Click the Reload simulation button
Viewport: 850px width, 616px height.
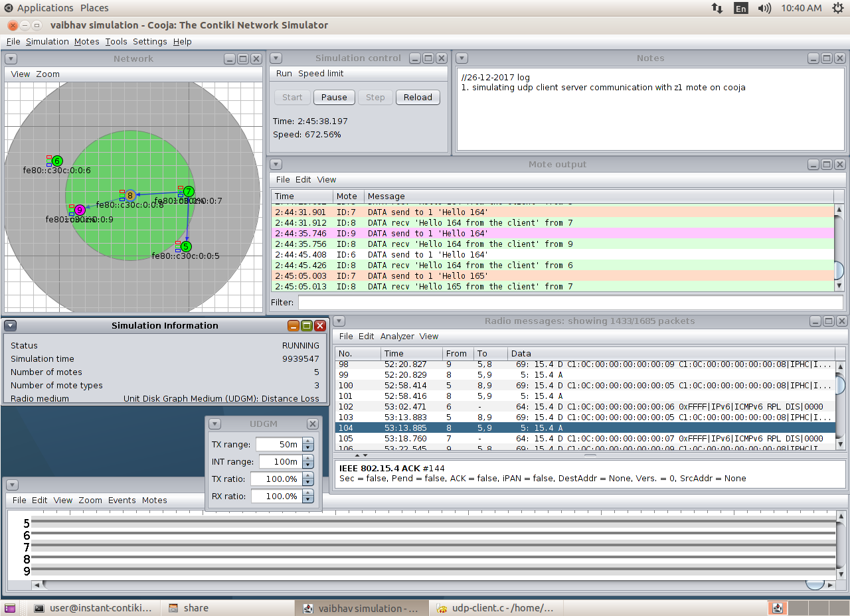pyautogui.click(x=418, y=97)
